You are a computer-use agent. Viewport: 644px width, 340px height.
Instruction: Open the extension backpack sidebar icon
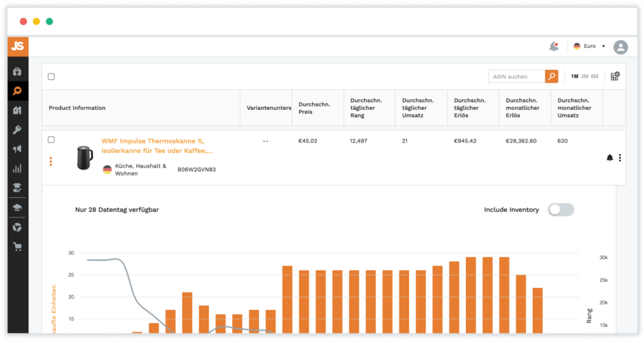pyautogui.click(x=17, y=72)
